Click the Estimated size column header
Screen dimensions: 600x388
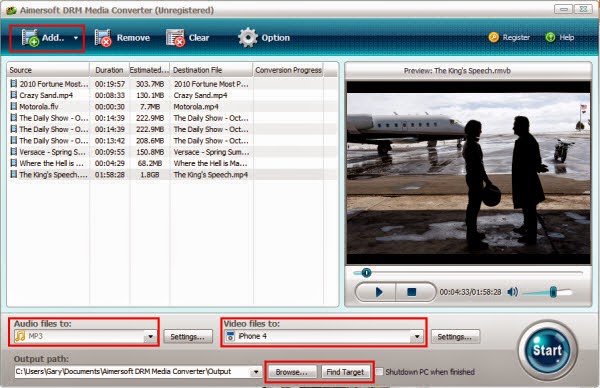pyautogui.click(x=150, y=70)
